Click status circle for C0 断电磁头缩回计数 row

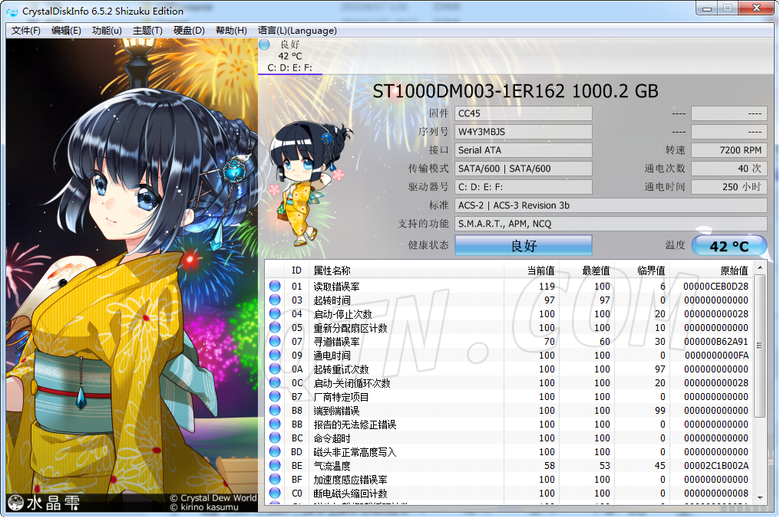click(x=274, y=493)
